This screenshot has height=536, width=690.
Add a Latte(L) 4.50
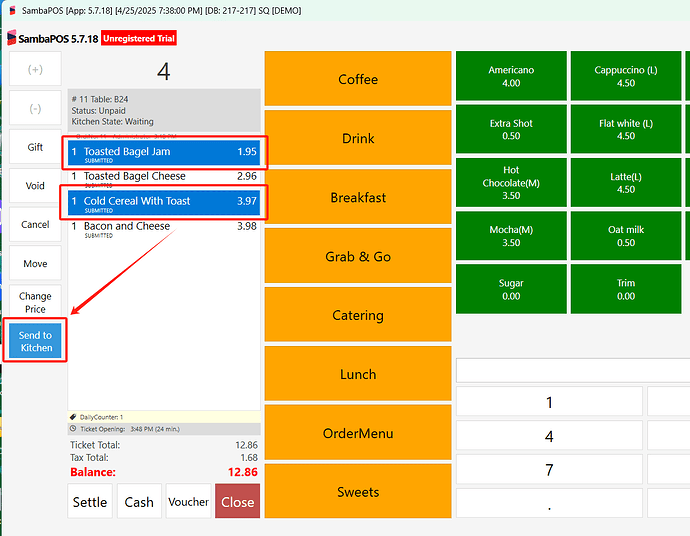pos(626,183)
